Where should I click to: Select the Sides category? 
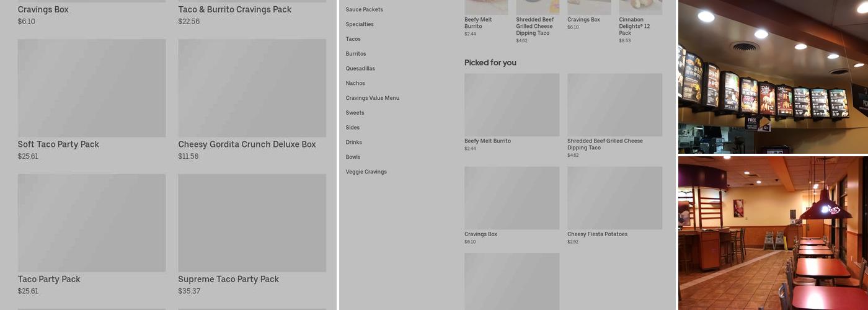pyautogui.click(x=352, y=128)
